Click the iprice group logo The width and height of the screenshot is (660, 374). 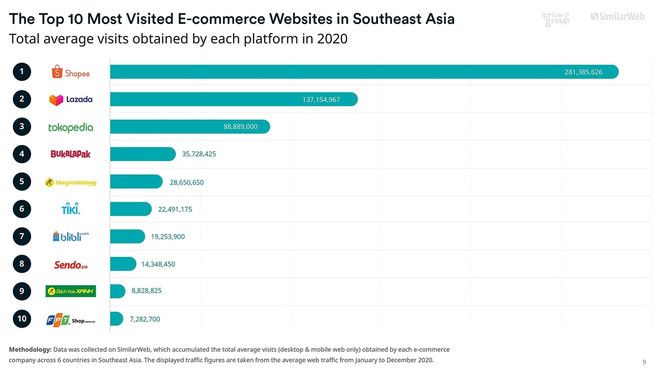(555, 19)
